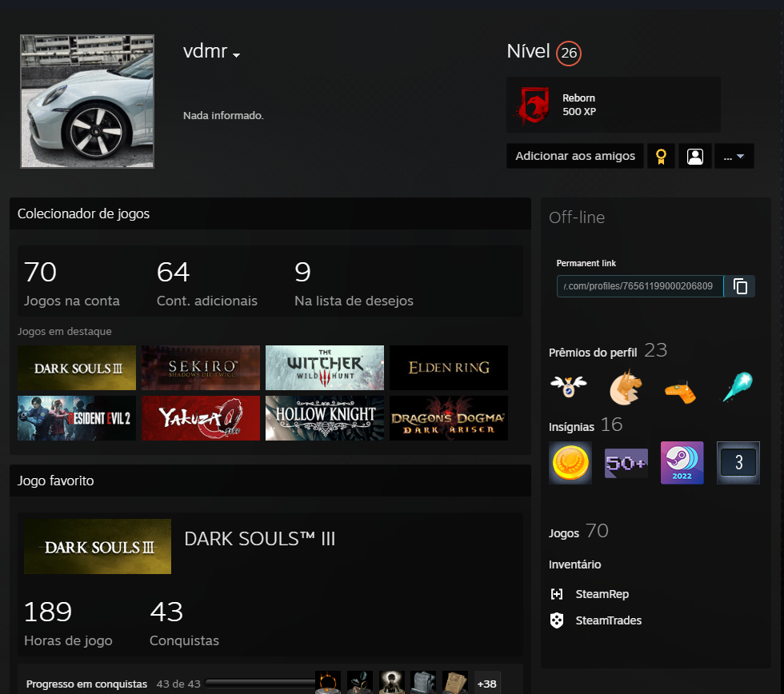Image resolution: width=784 pixels, height=694 pixels.
Task: Open the flaming ring achievement icon
Action: tap(328, 683)
